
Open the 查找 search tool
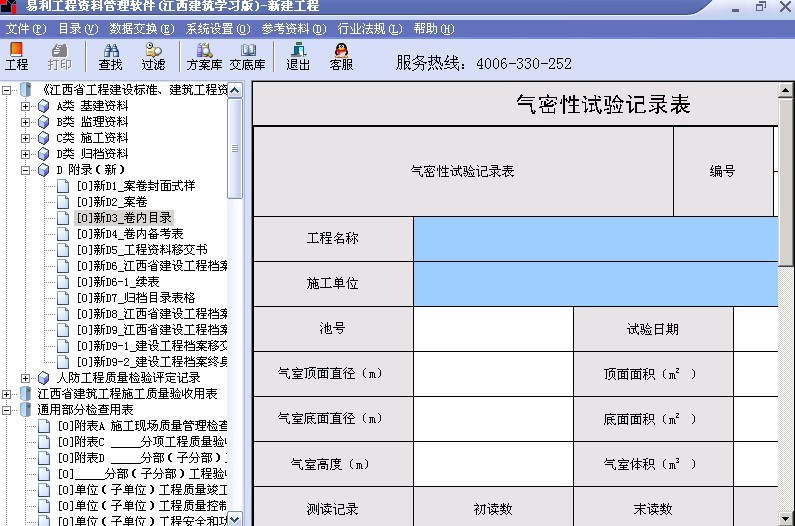point(110,56)
